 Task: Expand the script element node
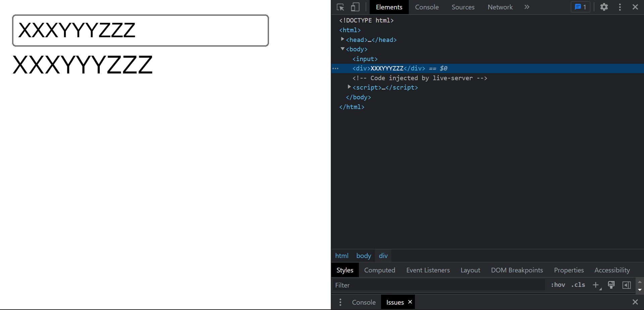[x=349, y=87]
